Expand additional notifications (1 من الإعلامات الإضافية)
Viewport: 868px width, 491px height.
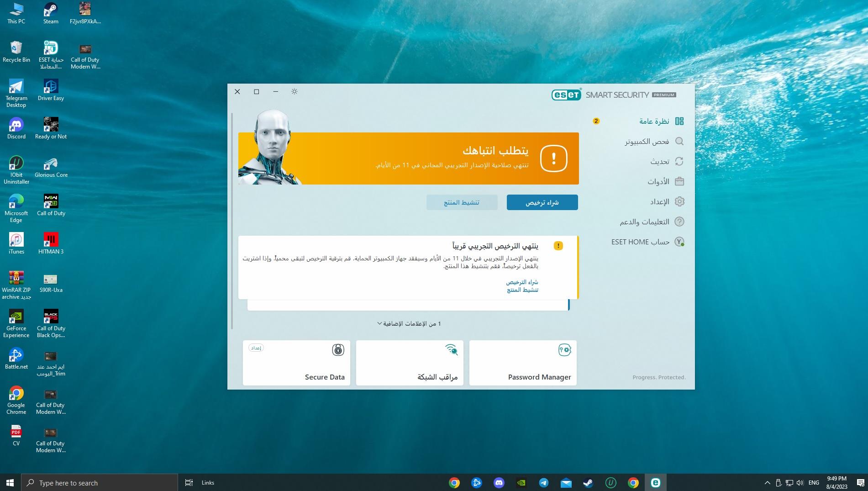point(409,323)
